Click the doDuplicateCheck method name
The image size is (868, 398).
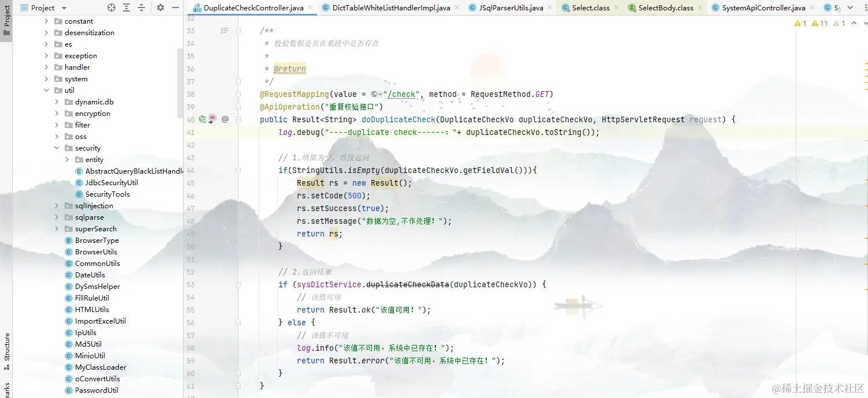[398, 119]
